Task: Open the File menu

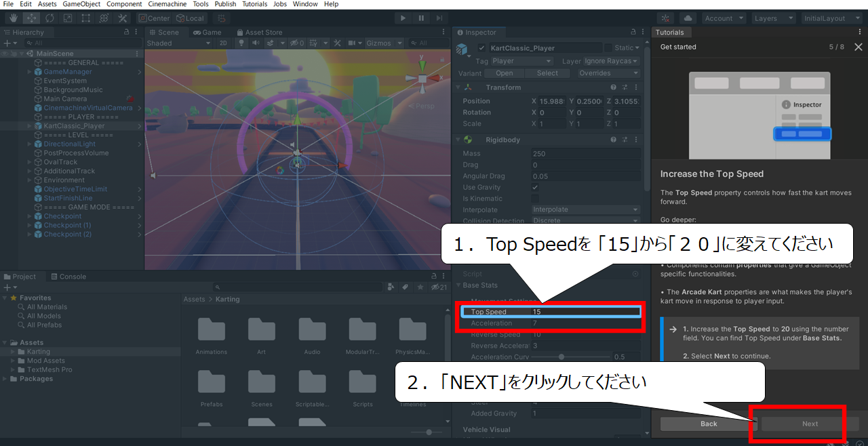Action: (x=8, y=4)
